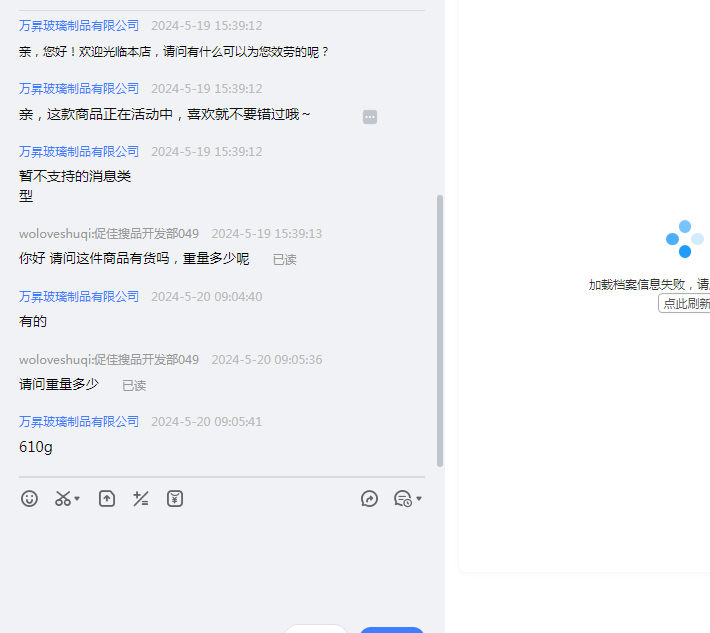Select the "610g" reply message

[x=35, y=447]
